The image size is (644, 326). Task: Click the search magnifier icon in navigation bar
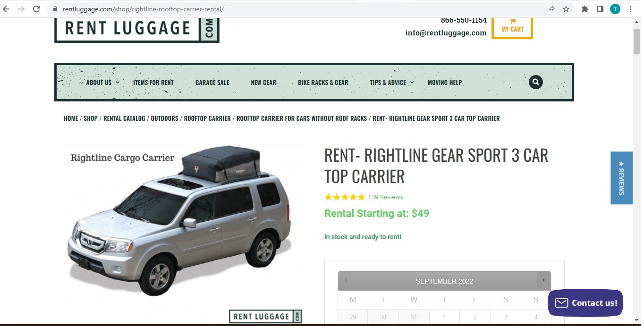(x=536, y=82)
